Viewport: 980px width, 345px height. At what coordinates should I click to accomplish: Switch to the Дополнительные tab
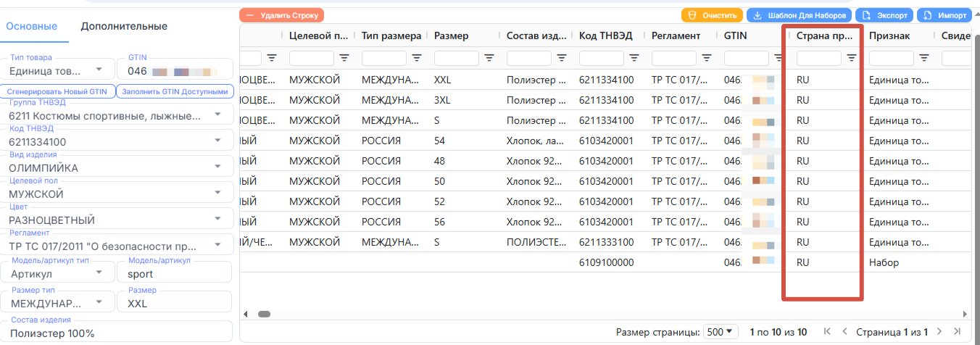(x=124, y=26)
